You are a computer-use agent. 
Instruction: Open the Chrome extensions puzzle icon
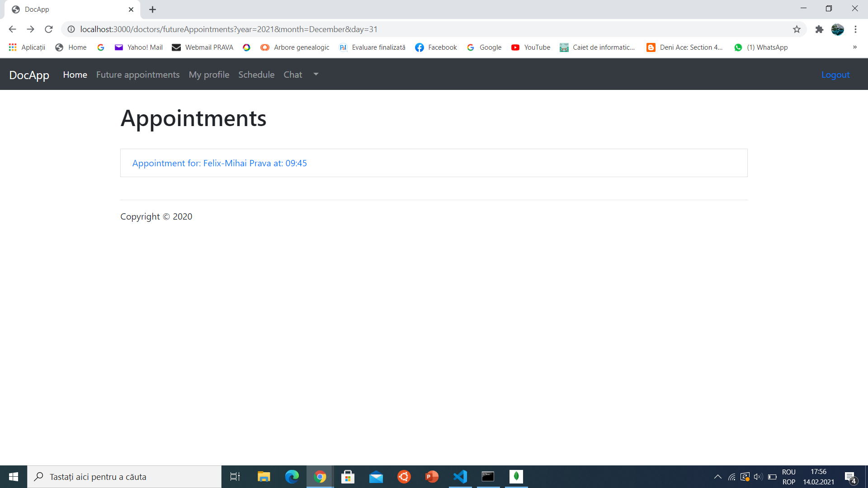click(819, 29)
